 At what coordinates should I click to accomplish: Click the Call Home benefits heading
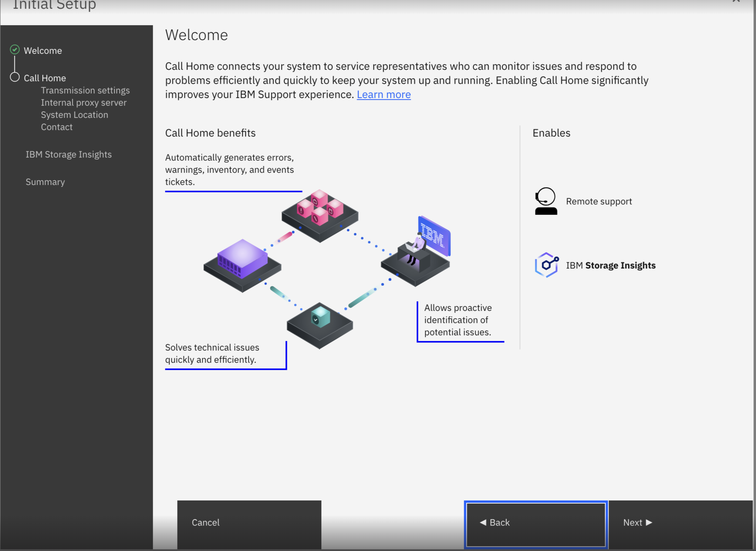[210, 133]
